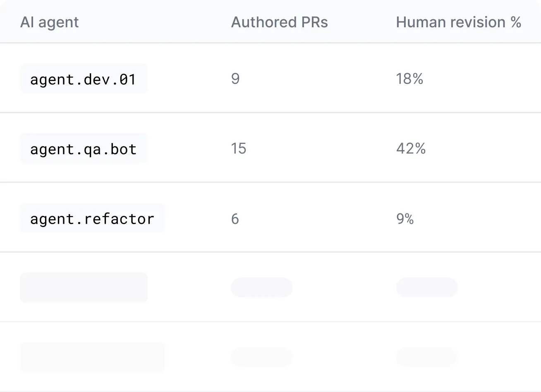Screen dimensions: 541x392
Task: Select the 18% human revision value
Action: tap(409, 79)
